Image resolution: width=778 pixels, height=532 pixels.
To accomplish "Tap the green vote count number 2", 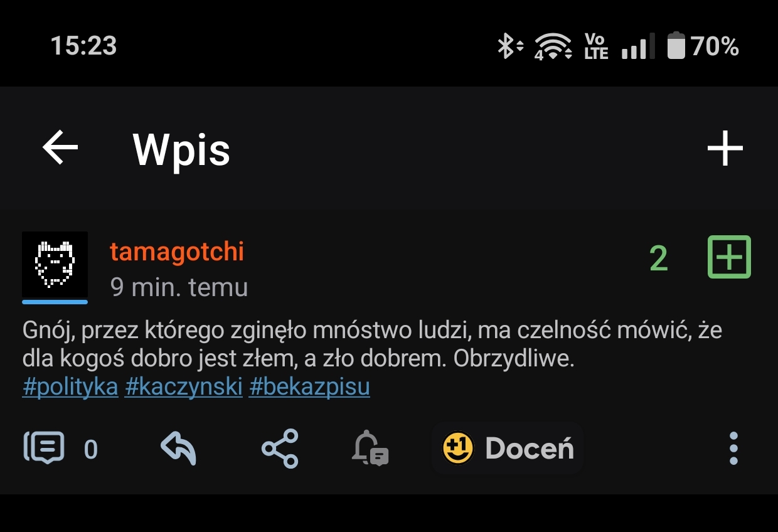I will pos(659,258).
